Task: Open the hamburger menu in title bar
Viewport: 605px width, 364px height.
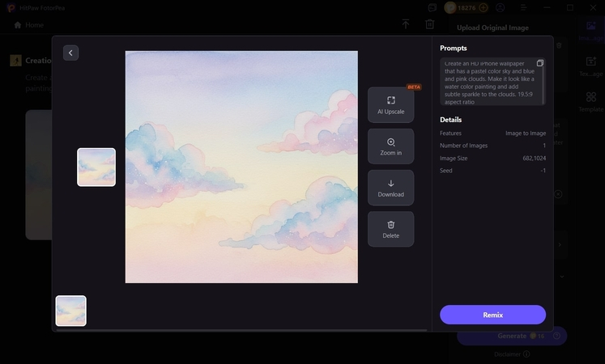Action: [x=523, y=8]
